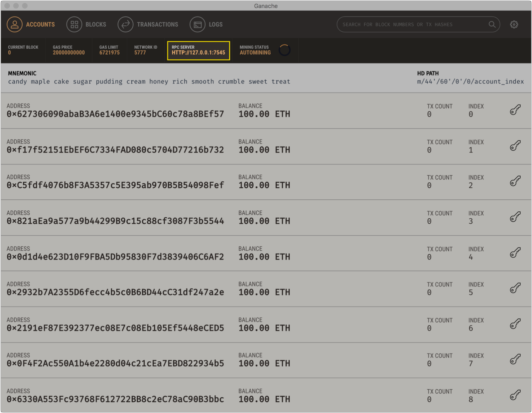532x413 pixels.
Task: Click the current block value 0
Action: (10, 53)
